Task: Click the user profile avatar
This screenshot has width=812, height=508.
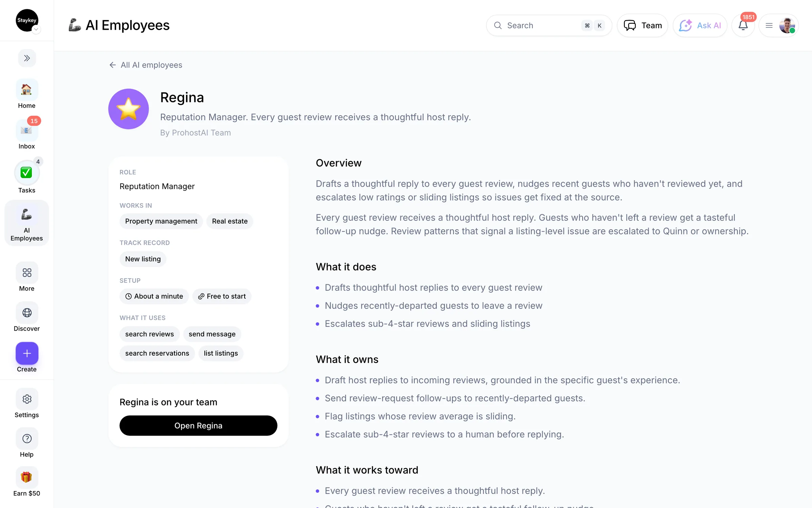Action: click(x=787, y=25)
